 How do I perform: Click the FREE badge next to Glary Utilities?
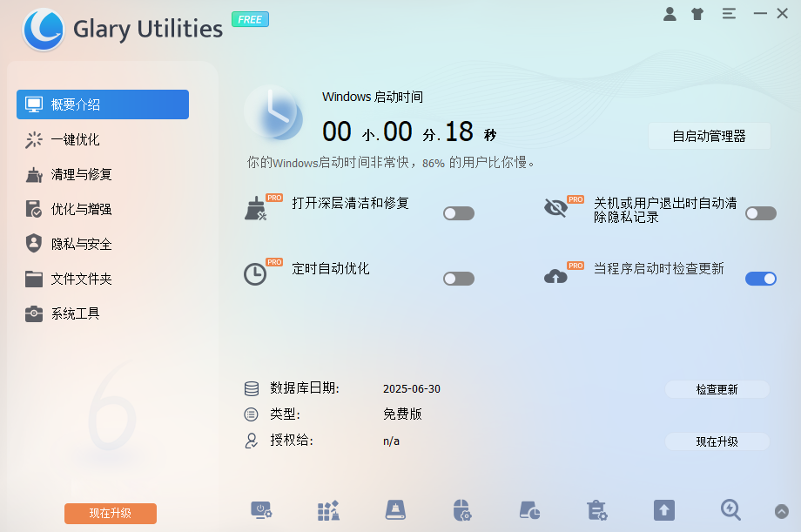pos(250,19)
